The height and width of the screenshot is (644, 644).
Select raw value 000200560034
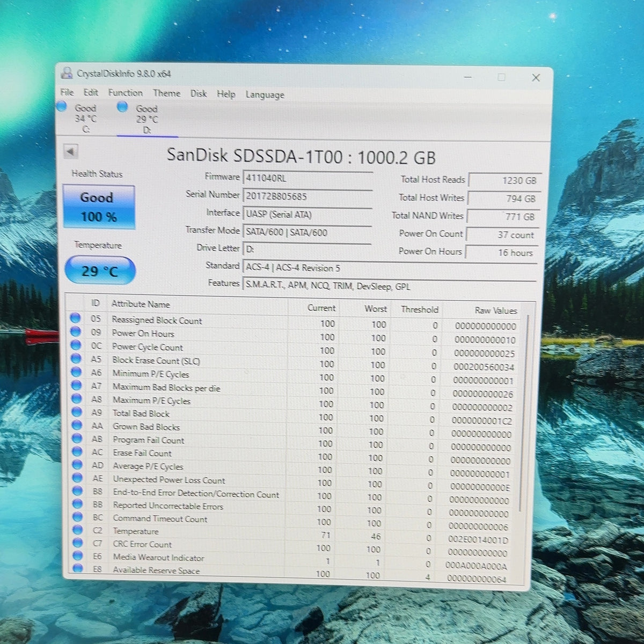coord(484,367)
